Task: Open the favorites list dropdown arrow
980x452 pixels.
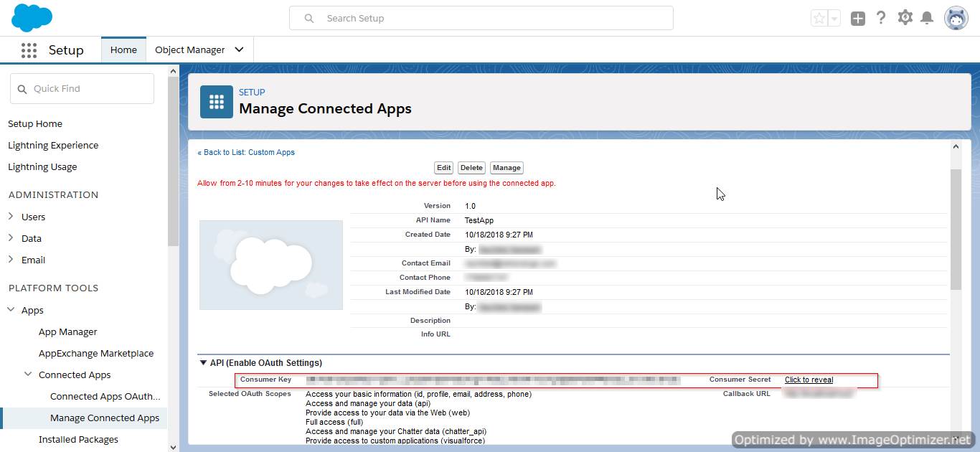Action: pos(834,19)
